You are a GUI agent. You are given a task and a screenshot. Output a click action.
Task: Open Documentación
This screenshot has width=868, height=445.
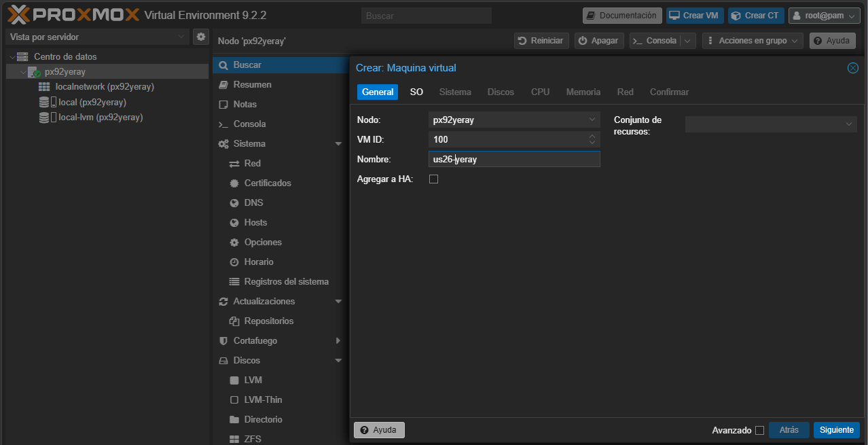coord(622,16)
